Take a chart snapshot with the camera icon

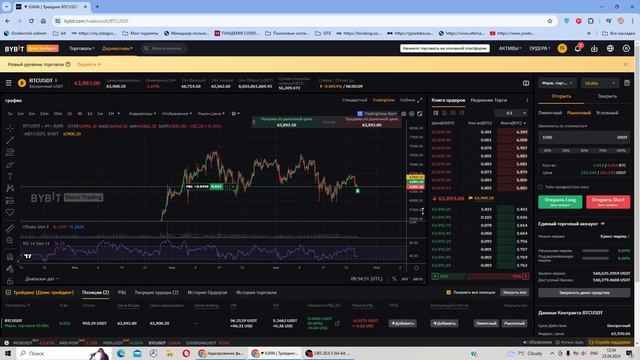click(403, 114)
